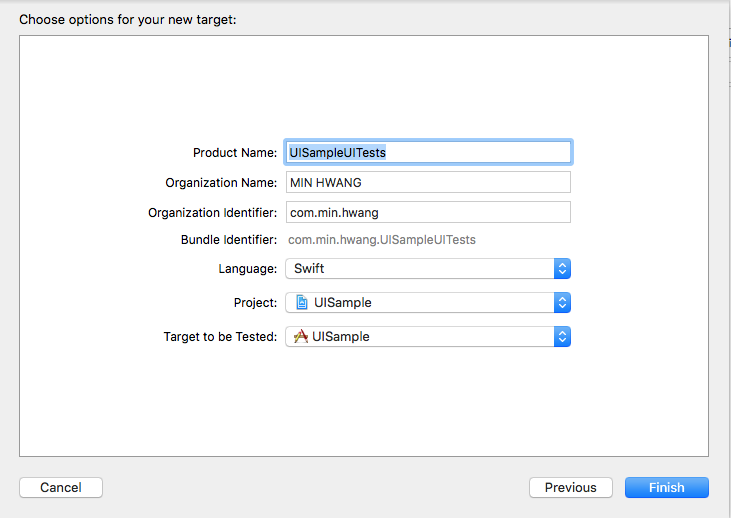This screenshot has height=518, width=731.
Task: Click the Choose options heading text
Action: 128,20
